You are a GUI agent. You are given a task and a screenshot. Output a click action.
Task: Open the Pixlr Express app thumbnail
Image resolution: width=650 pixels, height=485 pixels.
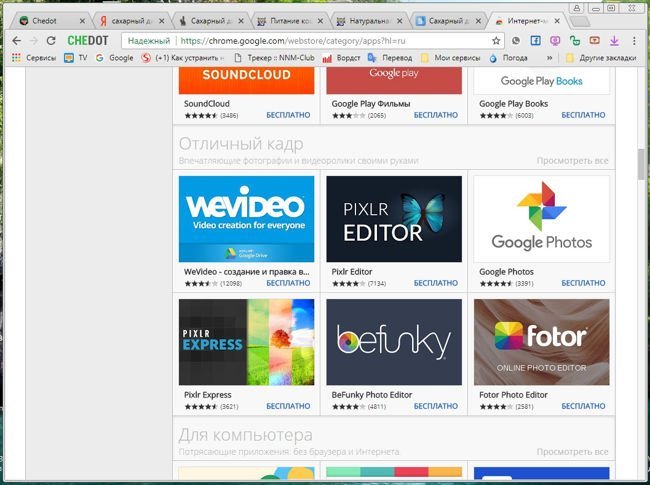[x=246, y=342]
